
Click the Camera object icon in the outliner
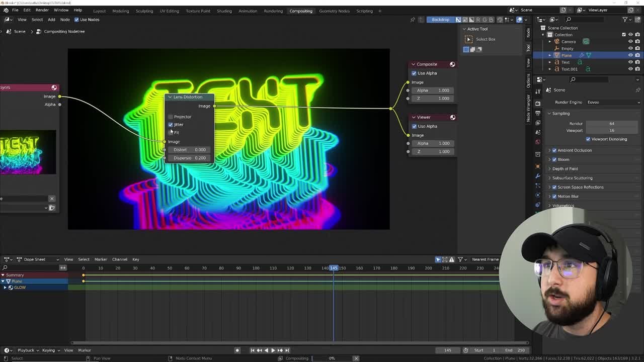coord(556,41)
